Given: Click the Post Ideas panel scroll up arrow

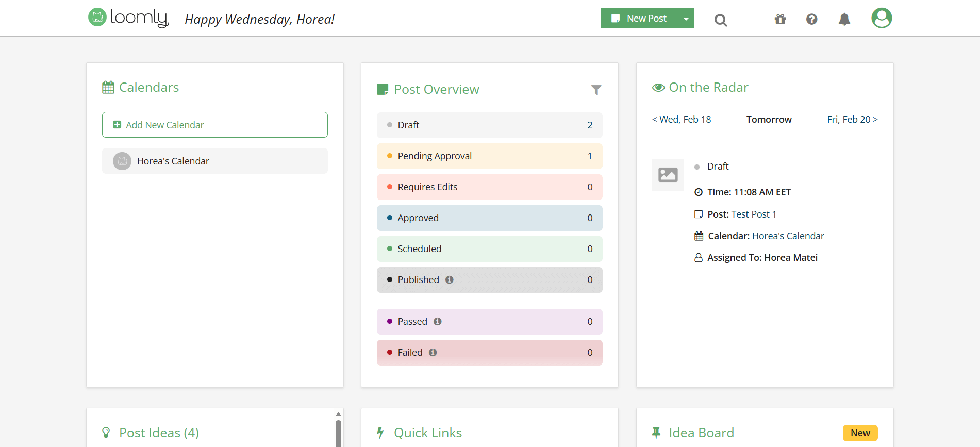Looking at the screenshot, I should point(338,414).
